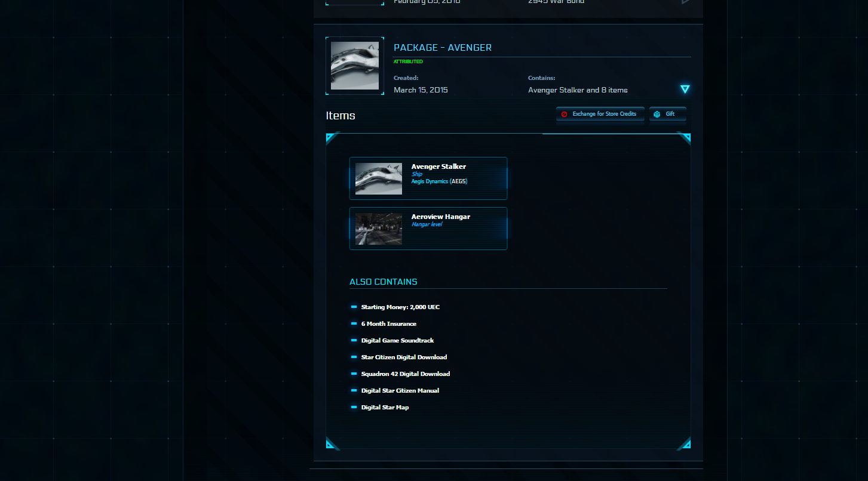Click the Squadron 42 Digital Download entry
The image size is (868, 481).
click(x=406, y=374)
